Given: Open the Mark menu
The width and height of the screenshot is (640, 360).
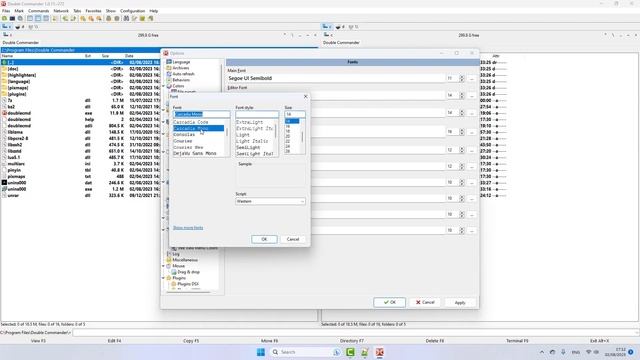Looking at the screenshot, I should [x=19, y=11].
